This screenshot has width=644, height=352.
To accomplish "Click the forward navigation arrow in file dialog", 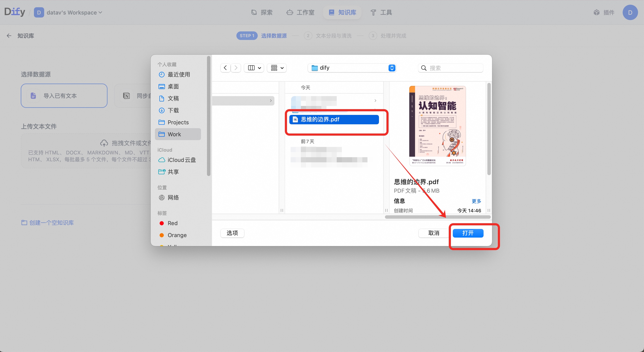I will (x=236, y=68).
